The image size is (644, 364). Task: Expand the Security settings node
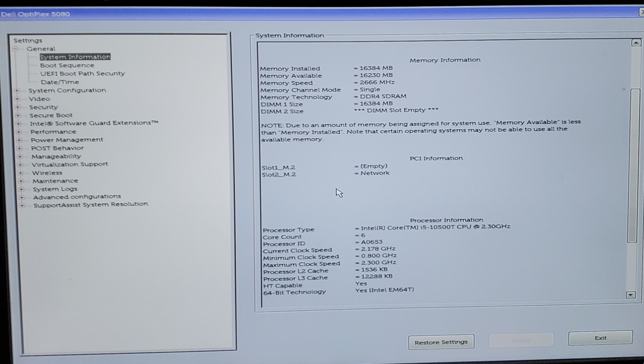(18, 107)
